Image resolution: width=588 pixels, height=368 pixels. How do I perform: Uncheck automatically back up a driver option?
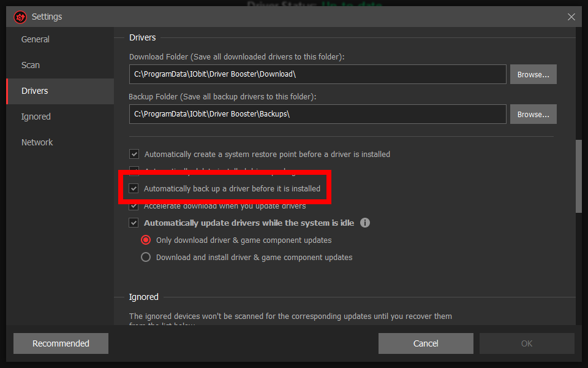[x=134, y=189]
